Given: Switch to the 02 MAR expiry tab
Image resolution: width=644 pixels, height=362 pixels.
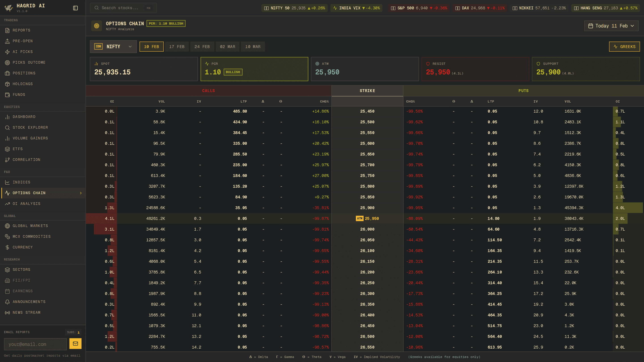Looking at the screenshot, I should point(227,47).
